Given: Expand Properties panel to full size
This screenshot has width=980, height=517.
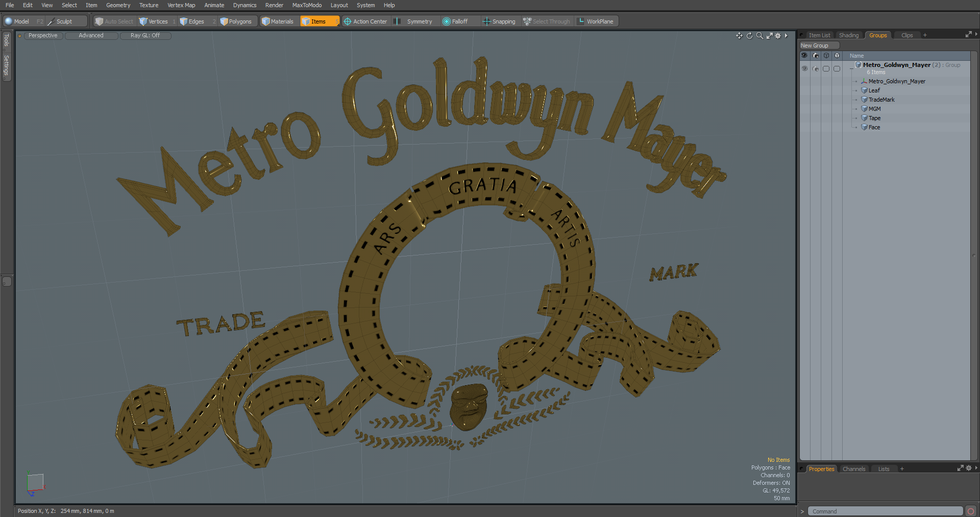Looking at the screenshot, I should [x=960, y=468].
